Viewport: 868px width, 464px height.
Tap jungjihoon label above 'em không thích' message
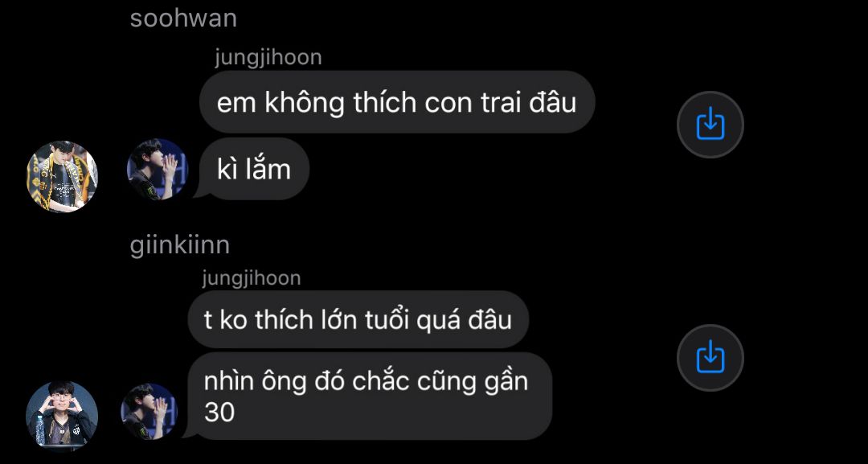(268, 58)
